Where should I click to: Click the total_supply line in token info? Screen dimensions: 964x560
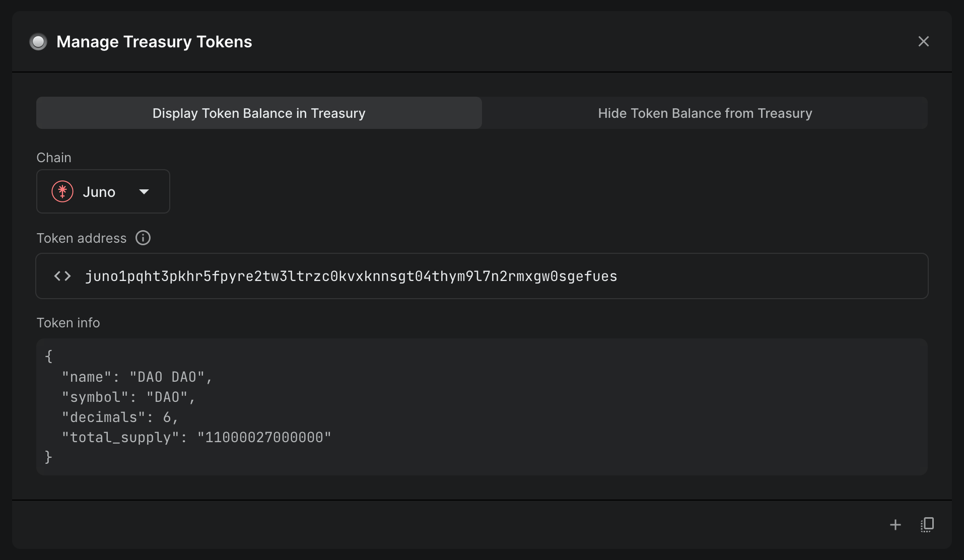(x=196, y=438)
